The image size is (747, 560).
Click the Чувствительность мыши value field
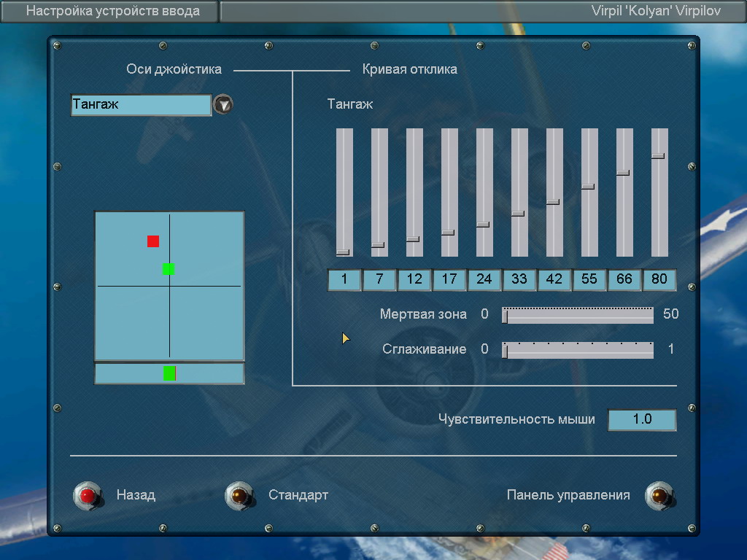tap(642, 419)
